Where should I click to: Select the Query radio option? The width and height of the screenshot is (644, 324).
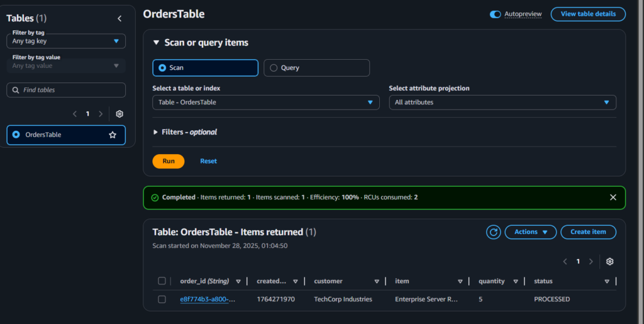[274, 68]
